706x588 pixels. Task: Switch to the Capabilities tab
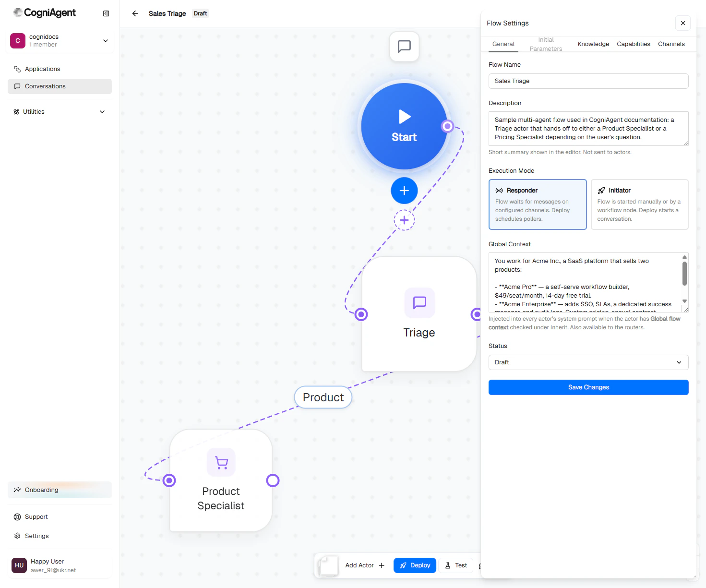(634, 44)
